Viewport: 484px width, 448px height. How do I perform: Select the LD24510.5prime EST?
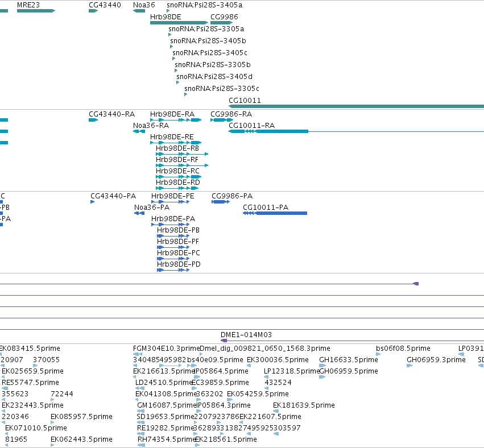coord(140,388)
